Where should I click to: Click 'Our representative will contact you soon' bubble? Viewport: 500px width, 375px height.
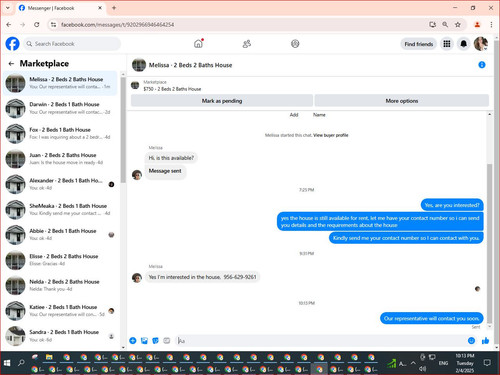tap(432, 318)
